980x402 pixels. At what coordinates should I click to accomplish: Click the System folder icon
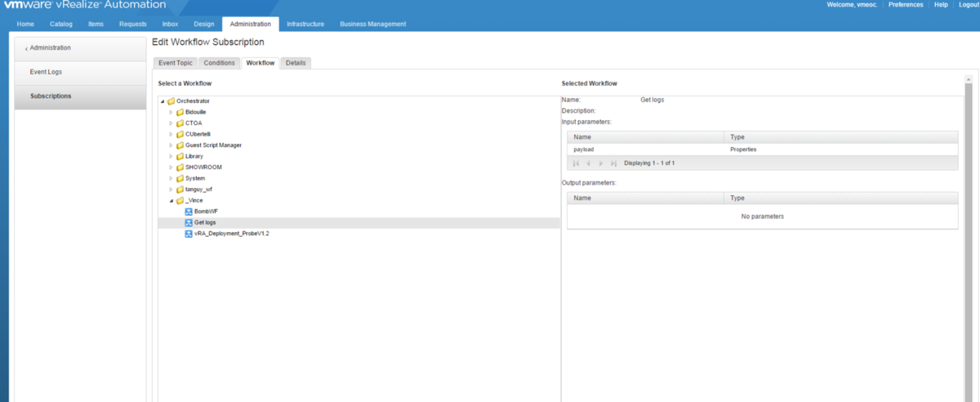[180, 178]
